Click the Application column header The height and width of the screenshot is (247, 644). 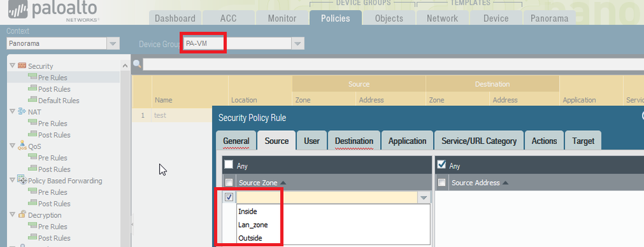[x=579, y=100]
